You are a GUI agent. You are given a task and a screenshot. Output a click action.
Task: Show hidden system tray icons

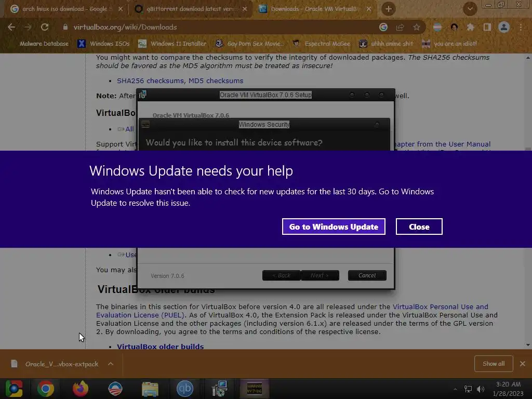click(x=455, y=389)
